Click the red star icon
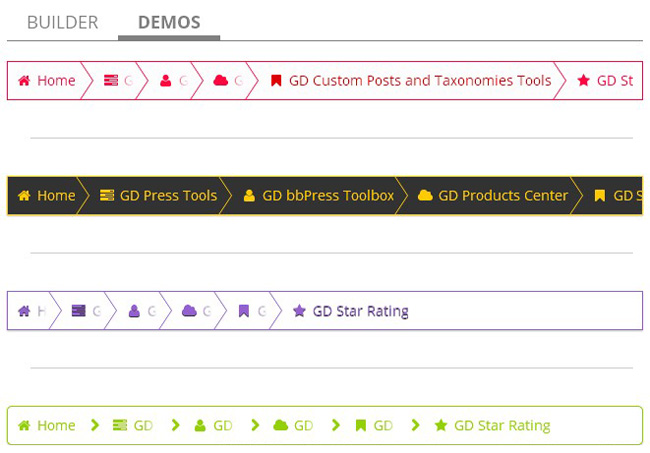 [x=584, y=81]
